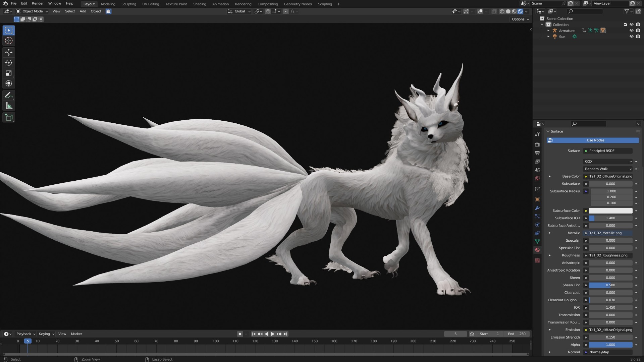Pick the Transform tool
The image size is (644, 362).
[x=9, y=83]
